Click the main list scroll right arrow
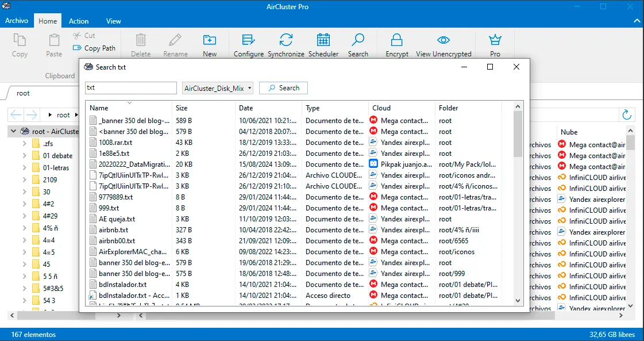The height and width of the screenshot is (341, 644). (620, 316)
